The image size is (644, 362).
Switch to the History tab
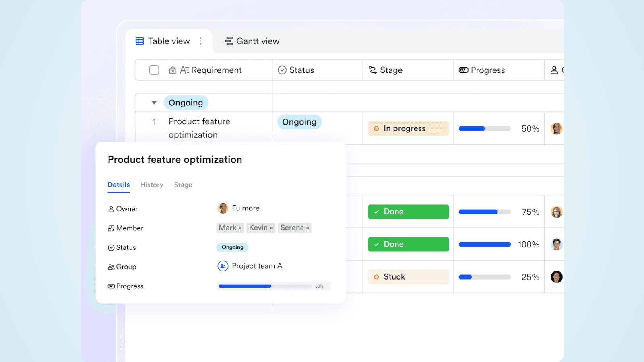pyautogui.click(x=152, y=185)
